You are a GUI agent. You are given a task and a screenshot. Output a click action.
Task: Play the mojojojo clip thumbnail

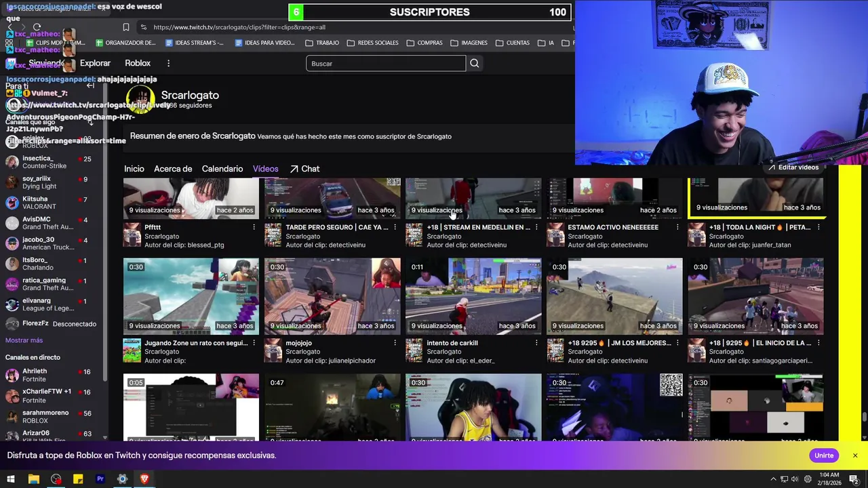332,296
